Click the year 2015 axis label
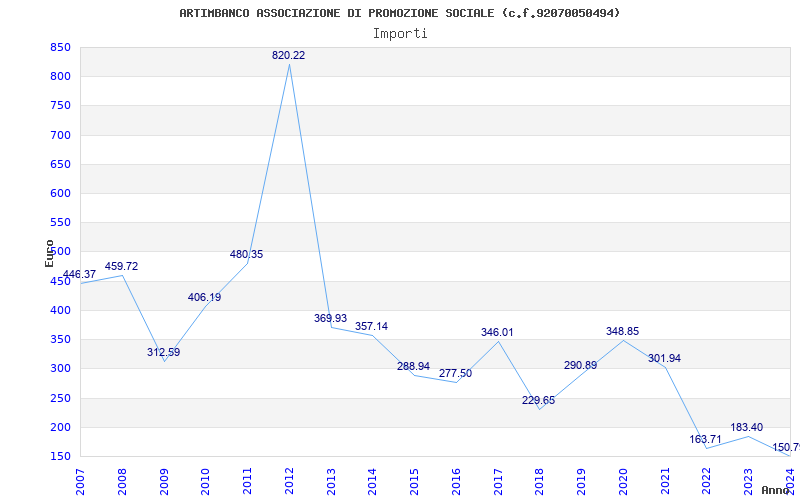This screenshot has width=800, height=500. [414, 482]
